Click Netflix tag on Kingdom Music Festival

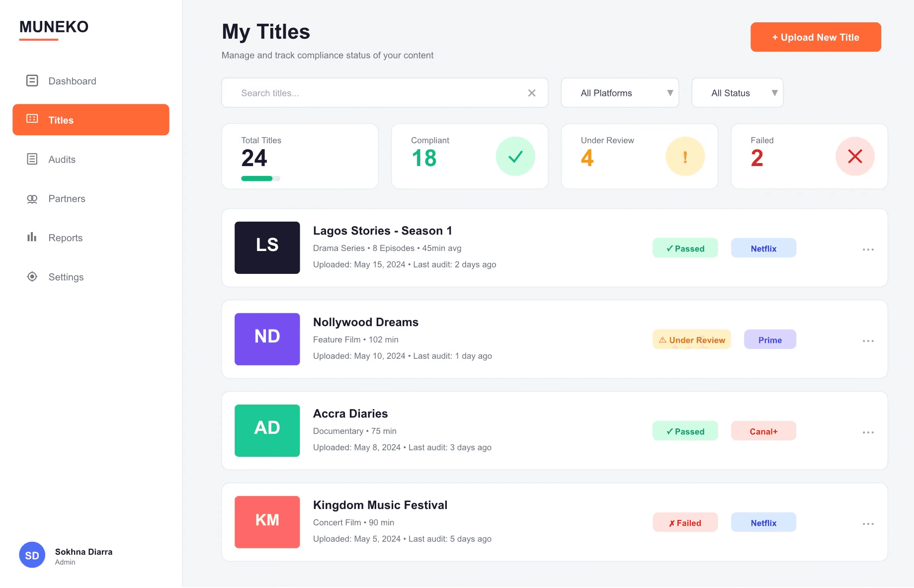pos(763,522)
